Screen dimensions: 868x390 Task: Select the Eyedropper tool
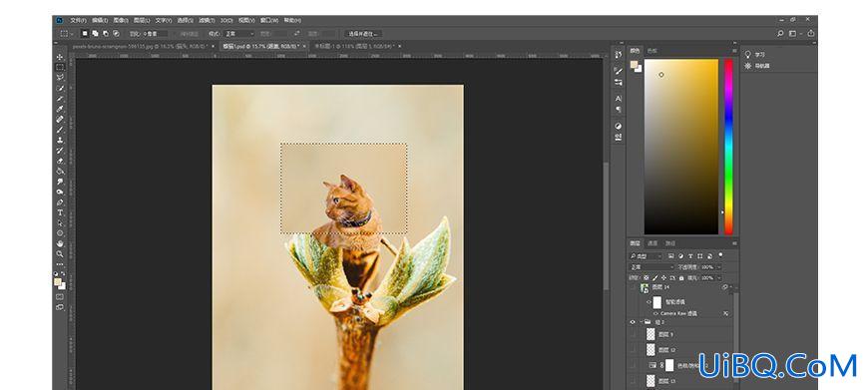(60, 109)
